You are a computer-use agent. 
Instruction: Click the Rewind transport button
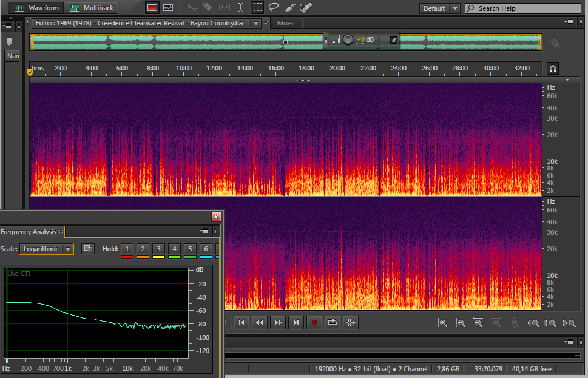tap(260, 323)
